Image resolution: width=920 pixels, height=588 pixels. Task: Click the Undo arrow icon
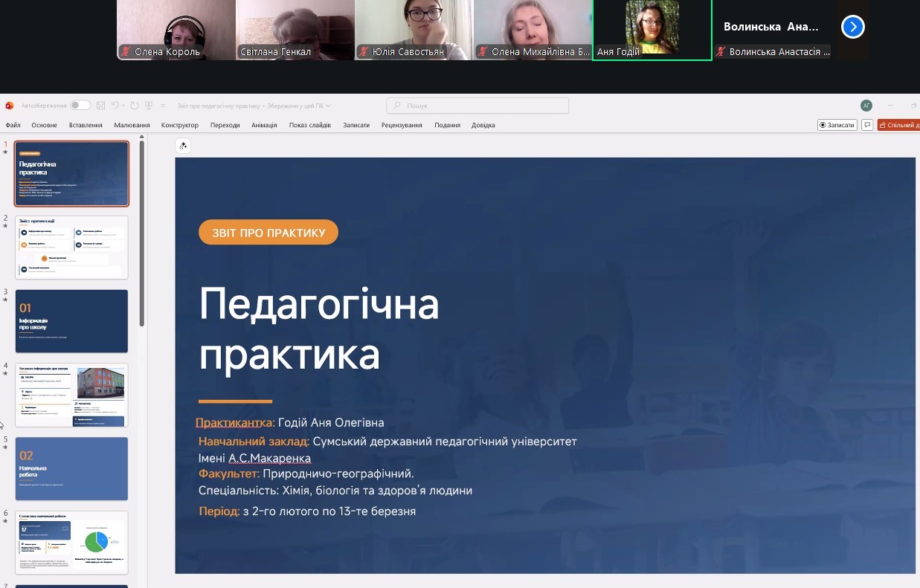point(115,106)
